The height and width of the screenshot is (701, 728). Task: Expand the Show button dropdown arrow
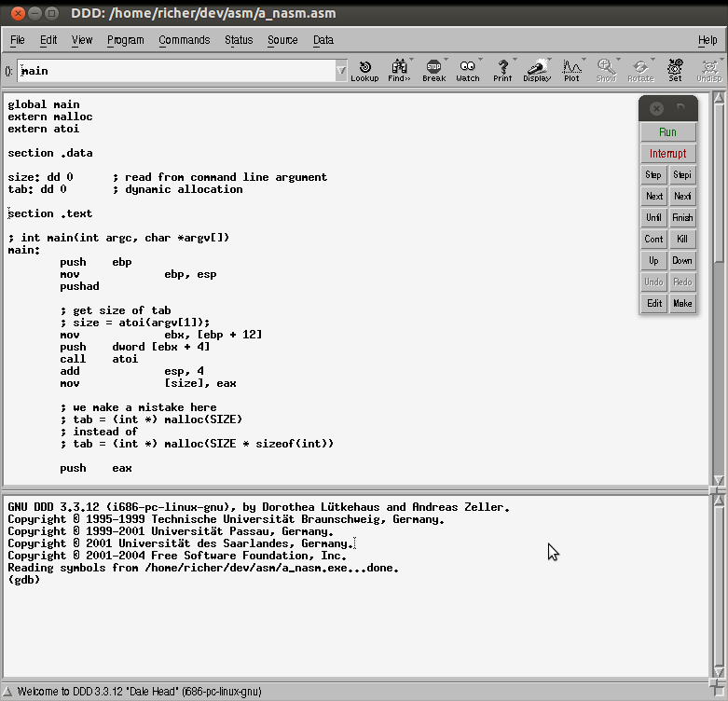618,60
